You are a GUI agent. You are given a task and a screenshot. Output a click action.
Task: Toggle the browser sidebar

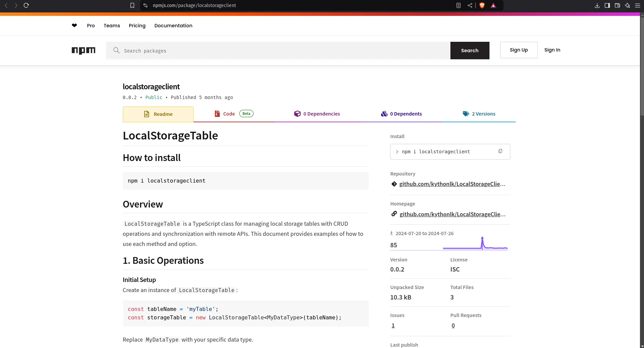click(607, 5)
